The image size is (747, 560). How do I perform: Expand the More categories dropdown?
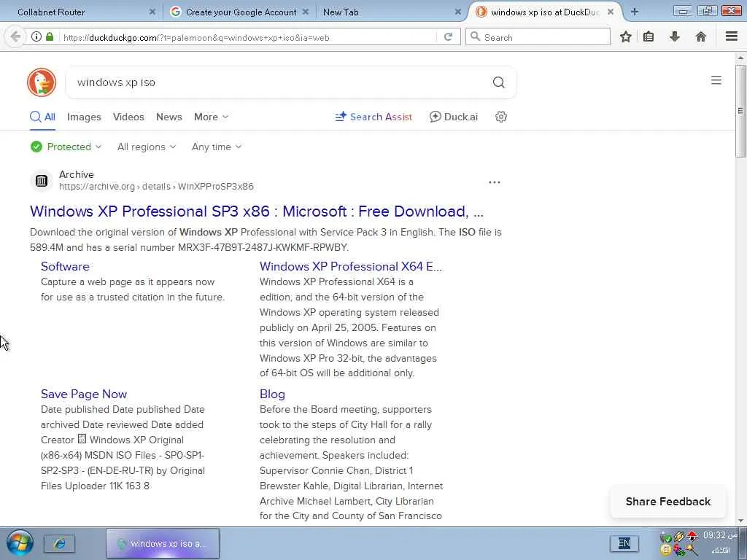(211, 117)
